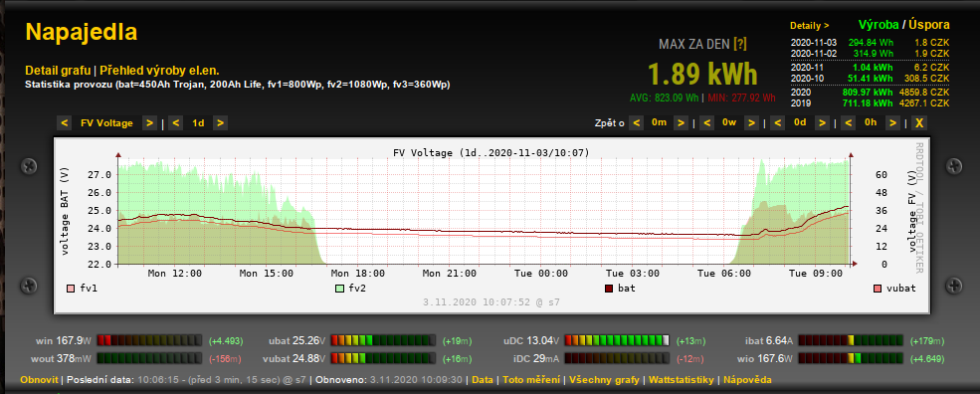
Task: Click the left arrow next to 0m
Action: pyautogui.click(x=636, y=122)
